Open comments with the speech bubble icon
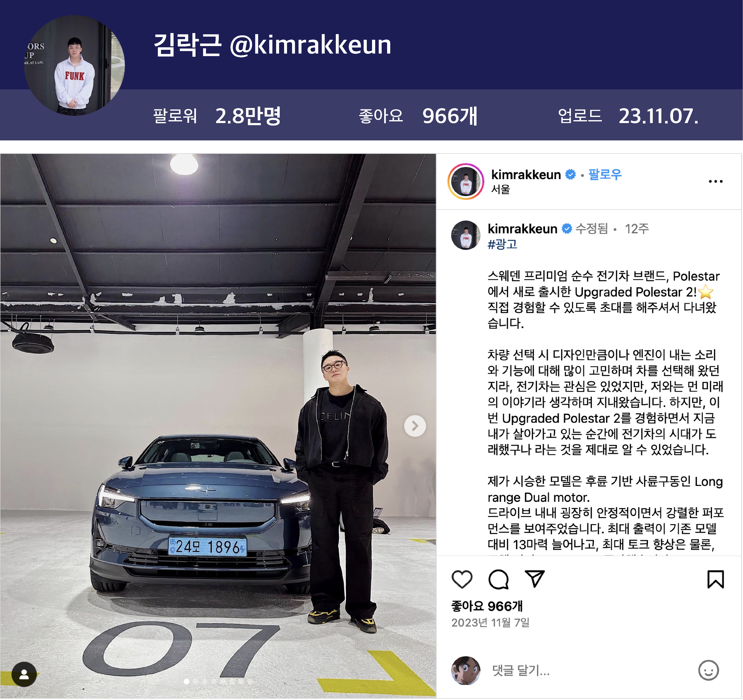Viewport: 743px width, 700px height. click(498, 579)
